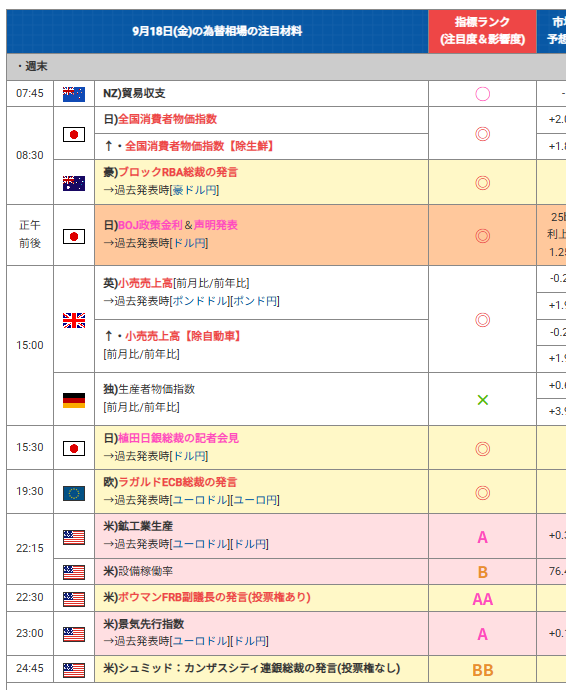
Task: Click the A rank for 景気先行指数
Action: point(482,634)
